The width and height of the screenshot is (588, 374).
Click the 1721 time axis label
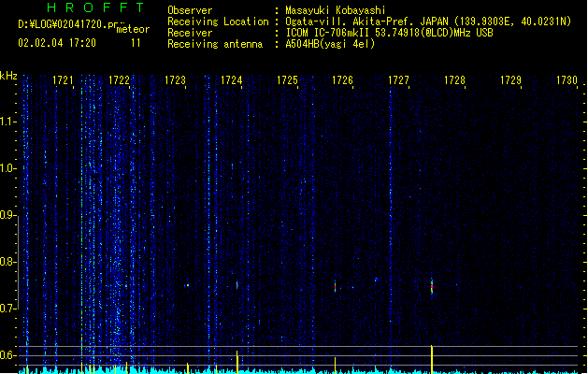[63, 80]
